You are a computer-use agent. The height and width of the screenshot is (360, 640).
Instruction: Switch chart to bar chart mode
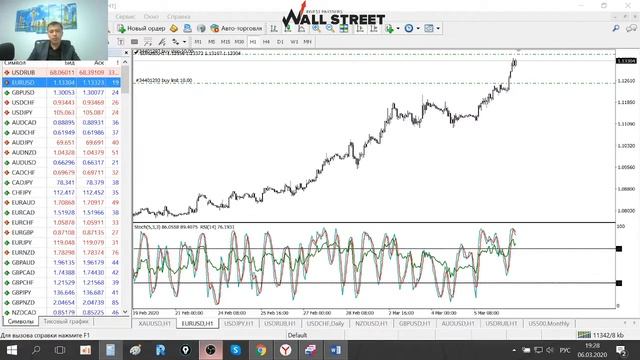274,28
